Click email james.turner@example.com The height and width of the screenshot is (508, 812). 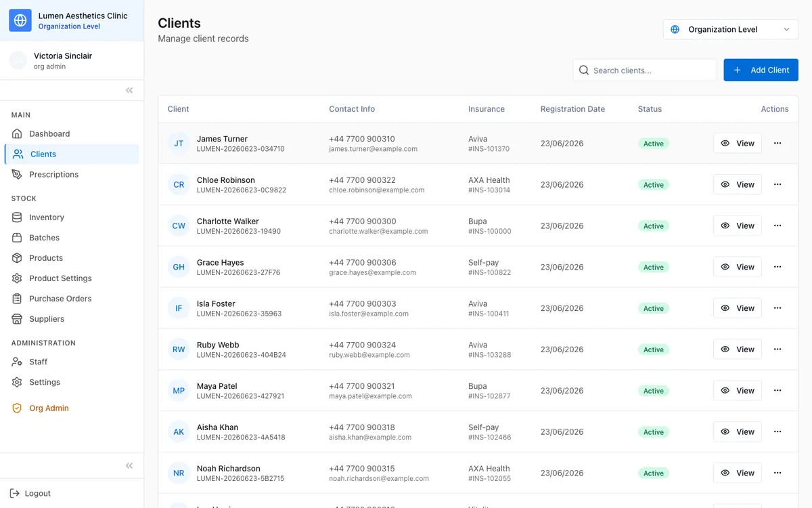[373, 149]
